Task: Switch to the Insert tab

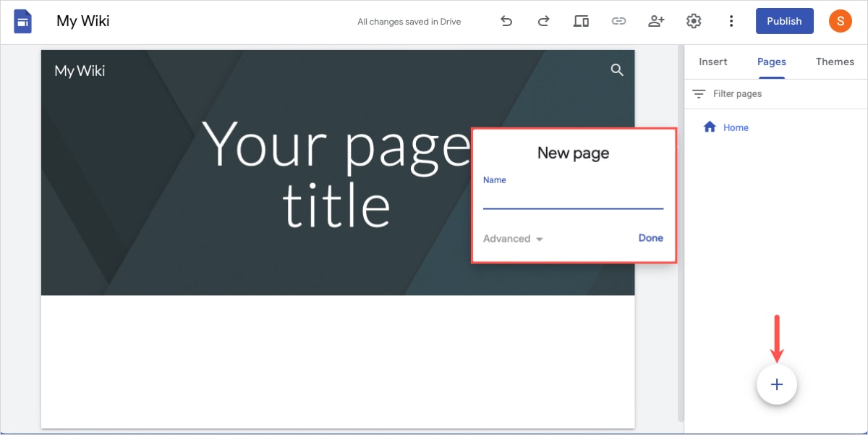Action: click(712, 62)
